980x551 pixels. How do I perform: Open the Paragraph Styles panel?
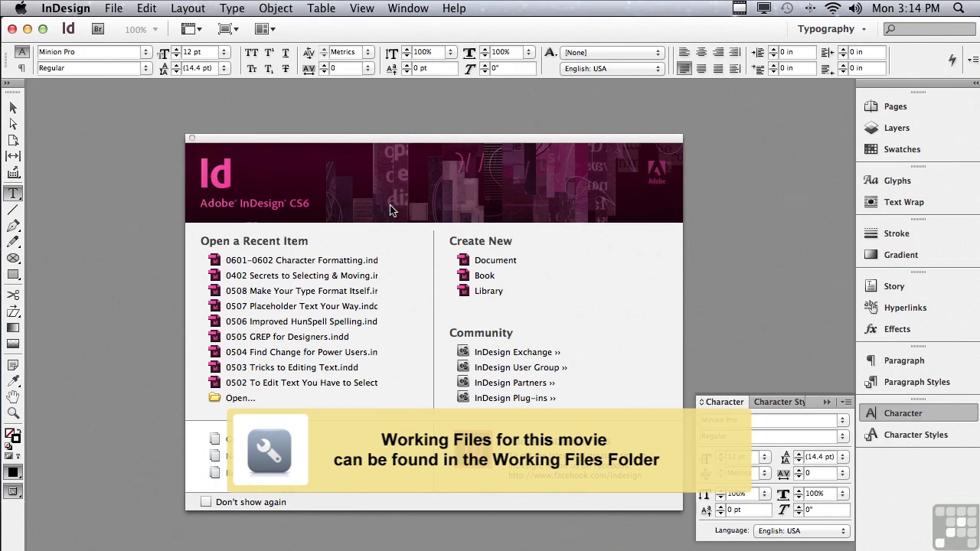point(917,382)
